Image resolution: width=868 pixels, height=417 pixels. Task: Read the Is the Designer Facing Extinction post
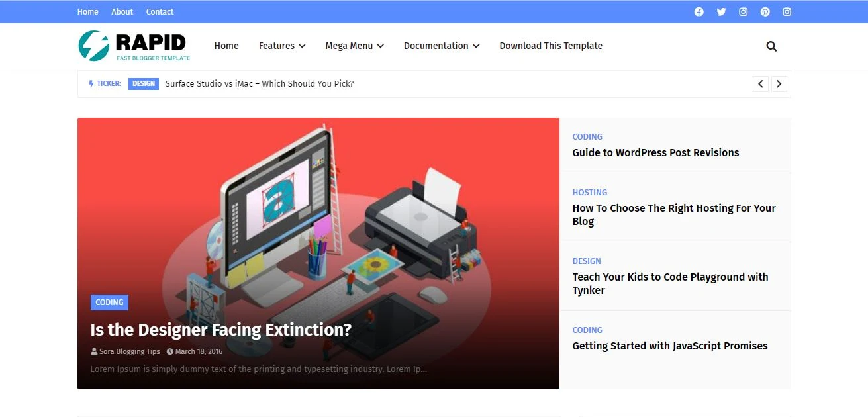pos(220,329)
